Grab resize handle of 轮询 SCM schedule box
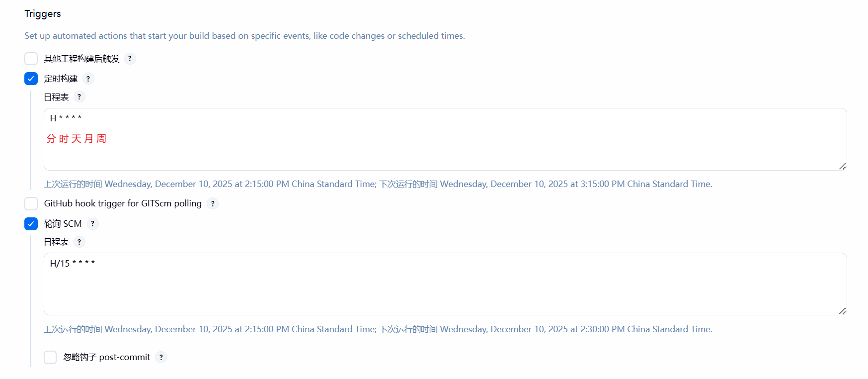Image resolution: width=868 pixels, height=379 pixels. (842, 311)
